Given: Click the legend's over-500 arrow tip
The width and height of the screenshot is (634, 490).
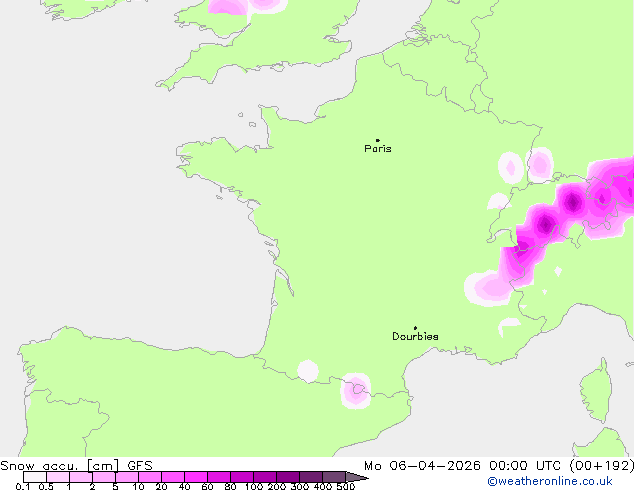Looking at the screenshot, I should tap(357, 477).
